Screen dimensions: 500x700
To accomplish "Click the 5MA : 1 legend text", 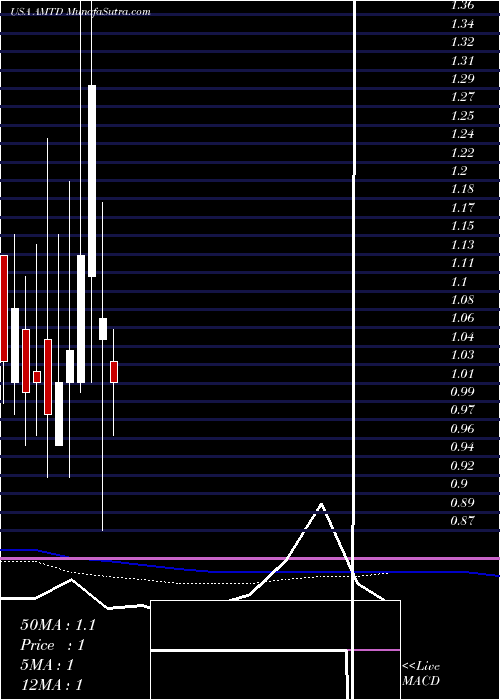I will (47, 665).
